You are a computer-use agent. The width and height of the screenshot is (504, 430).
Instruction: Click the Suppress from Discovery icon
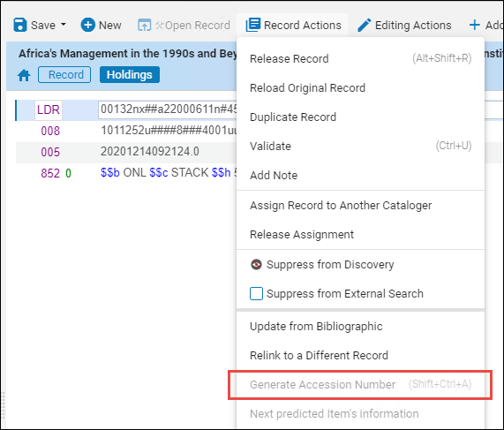click(x=256, y=264)
